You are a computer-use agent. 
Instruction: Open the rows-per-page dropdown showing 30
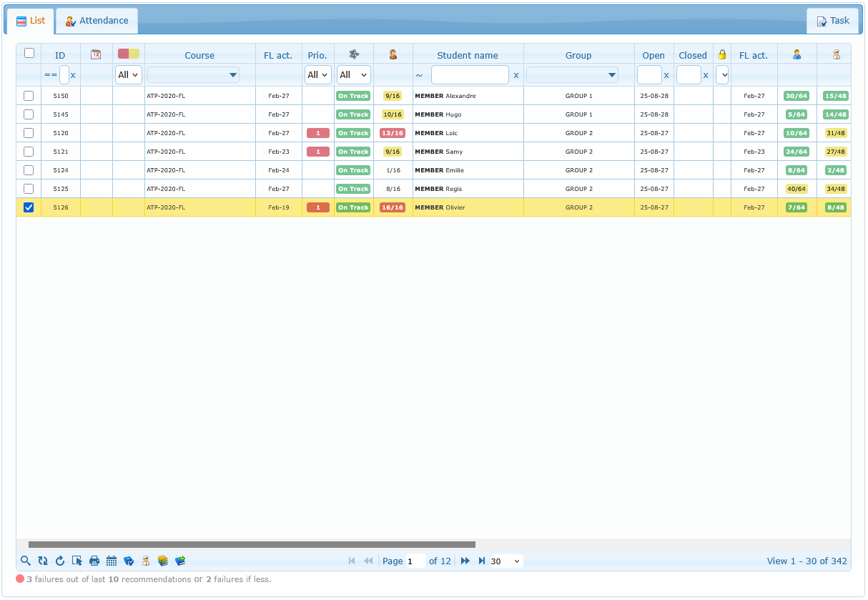coord(506,561)
